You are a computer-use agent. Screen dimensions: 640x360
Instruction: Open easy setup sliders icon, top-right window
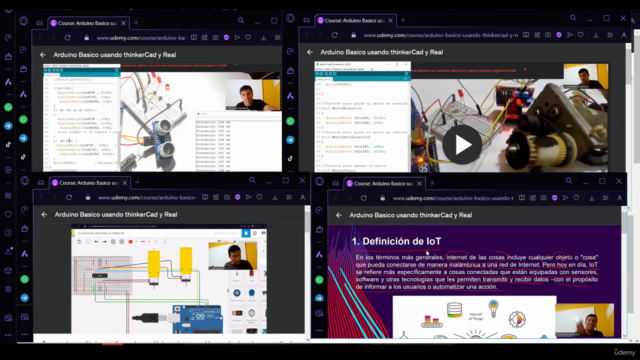click(x=610, y=35)
